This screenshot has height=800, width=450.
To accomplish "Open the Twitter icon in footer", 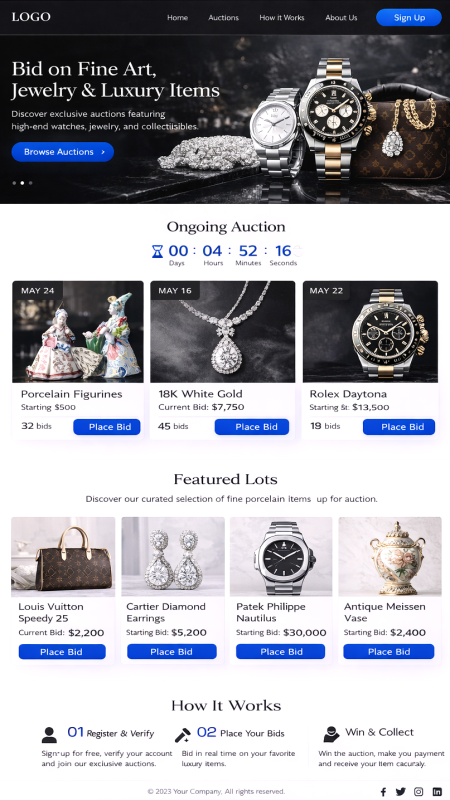I will point(401,791).
